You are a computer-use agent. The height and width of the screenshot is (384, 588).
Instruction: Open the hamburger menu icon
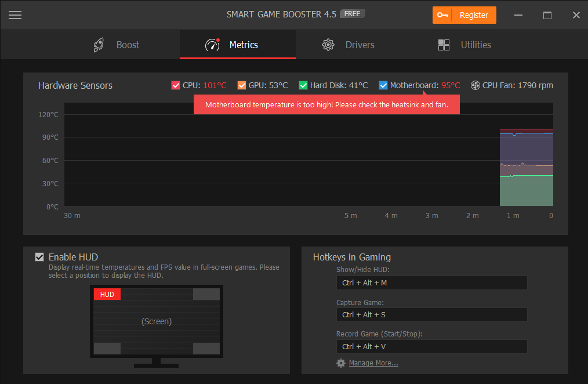click(x=15, y=15)
